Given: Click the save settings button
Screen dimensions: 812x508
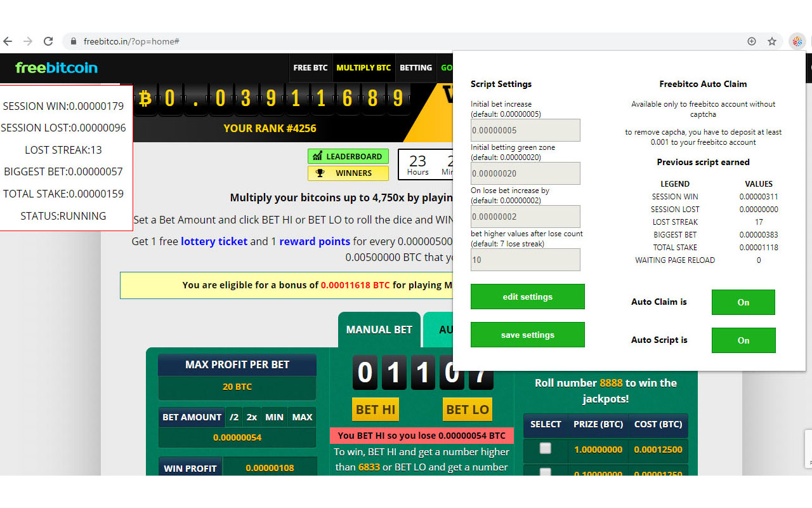Looking at the screenshot, I should click(x=528, y=335).
